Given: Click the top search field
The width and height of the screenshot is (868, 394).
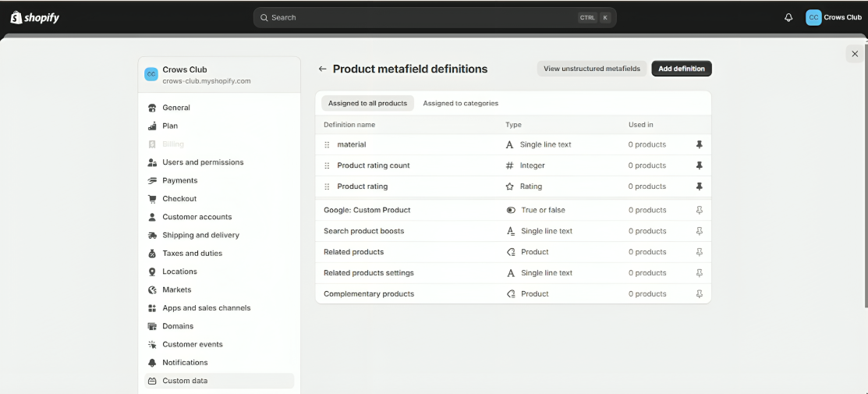Looking at the screenshot, I should (x=434, y=18).
